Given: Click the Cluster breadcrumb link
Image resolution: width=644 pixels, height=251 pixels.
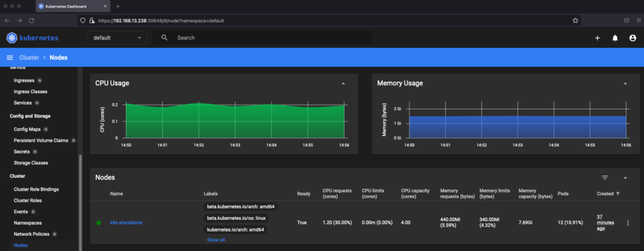Looking at the screenshot, I should pyautogui.click(x=29, y=57).
